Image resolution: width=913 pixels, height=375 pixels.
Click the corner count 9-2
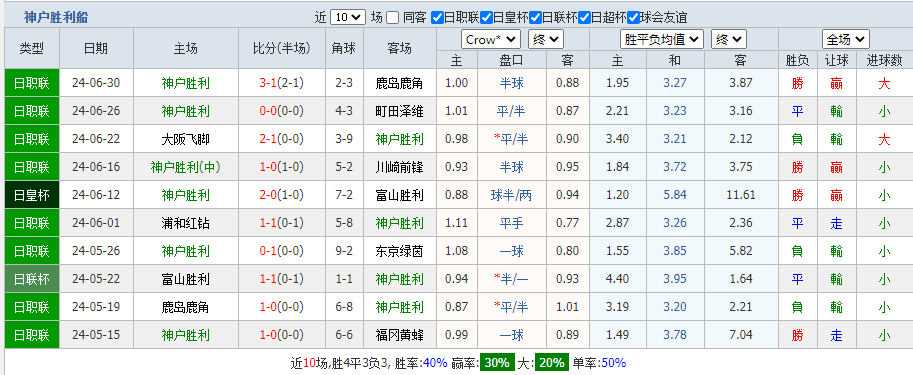[344, 251]
